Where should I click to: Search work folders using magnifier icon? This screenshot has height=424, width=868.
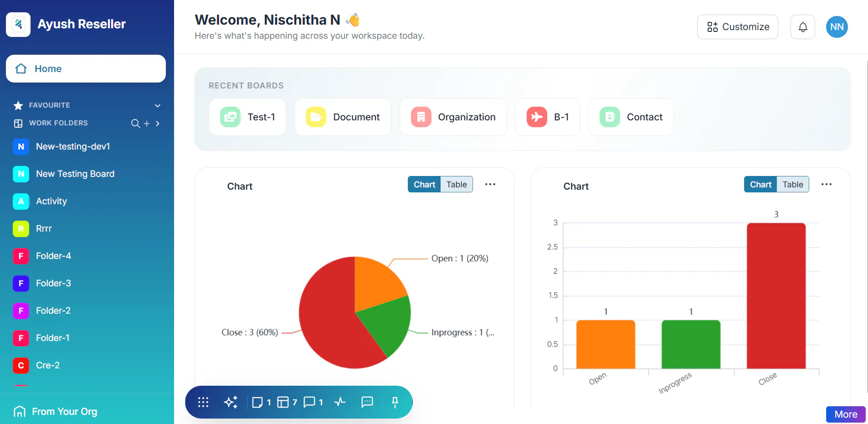point(135,124)
